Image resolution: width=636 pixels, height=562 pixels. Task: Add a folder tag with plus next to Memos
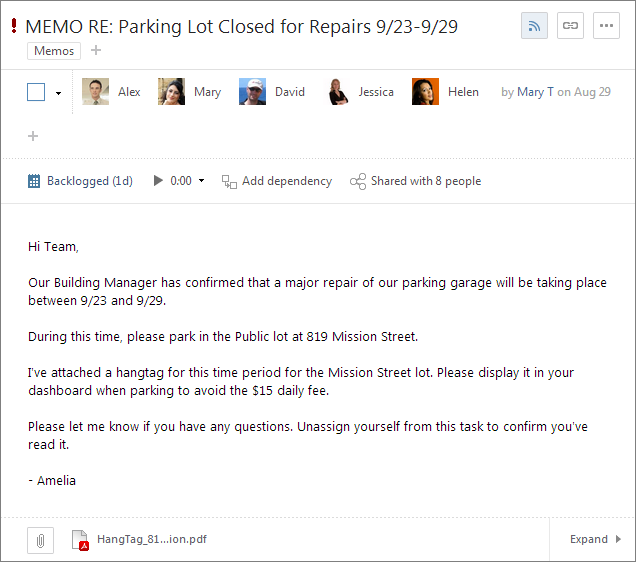(x=96, y=50)
